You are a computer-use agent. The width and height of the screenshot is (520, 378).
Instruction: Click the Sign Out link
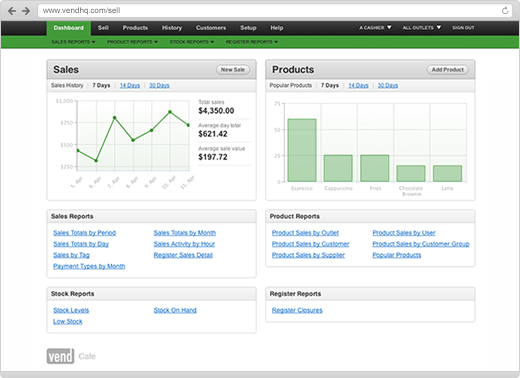463,28
